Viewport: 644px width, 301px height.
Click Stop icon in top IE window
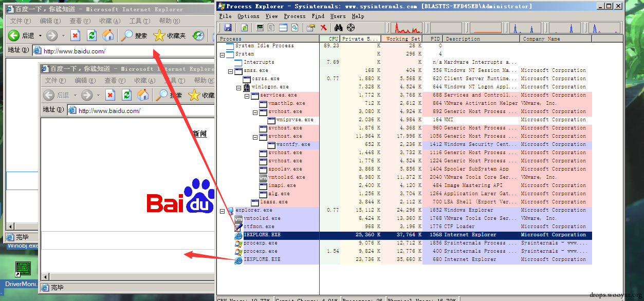point(75,35)
